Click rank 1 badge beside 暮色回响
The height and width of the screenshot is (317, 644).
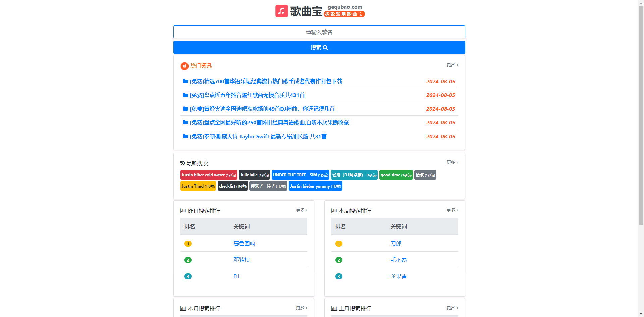point(188,244)
